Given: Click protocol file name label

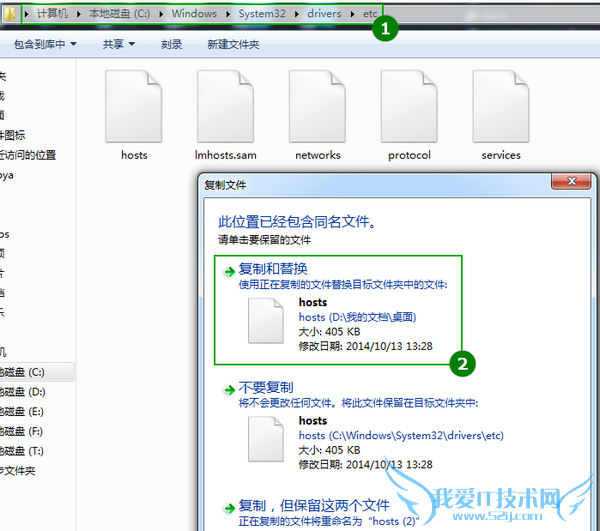Looking at the screenshot, I should [x=409, y=155].
